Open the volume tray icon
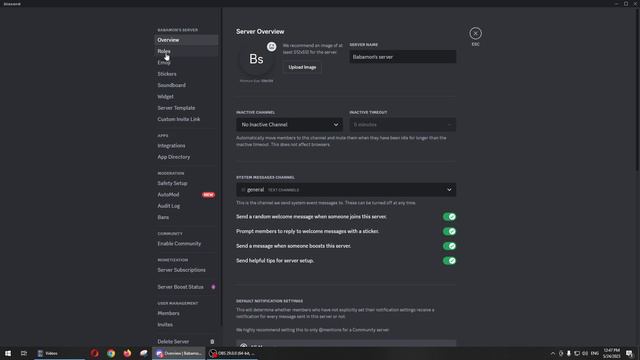640x360 pixels. coord(585,353)
